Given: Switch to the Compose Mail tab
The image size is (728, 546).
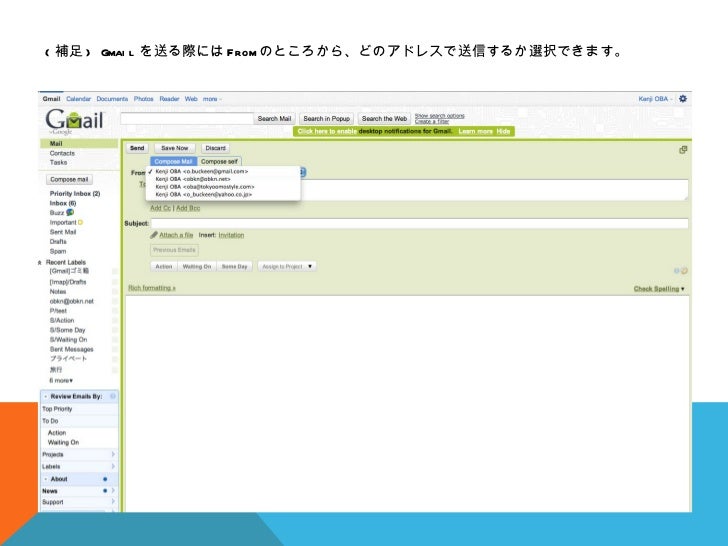Looking at the screenshot, I should tap(173, 162).
